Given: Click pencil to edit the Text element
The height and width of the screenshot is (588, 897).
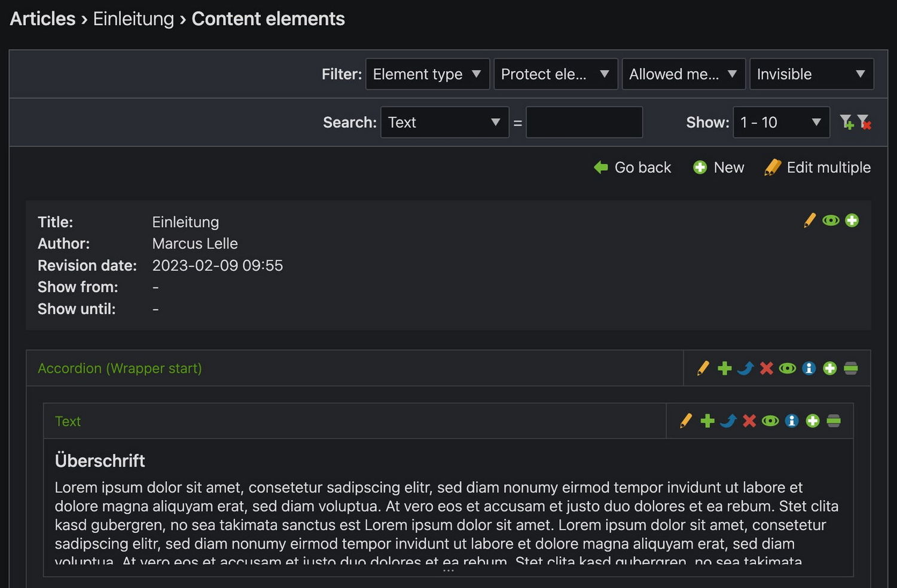Looking at the screenshot, I should [x=686, y=421].
